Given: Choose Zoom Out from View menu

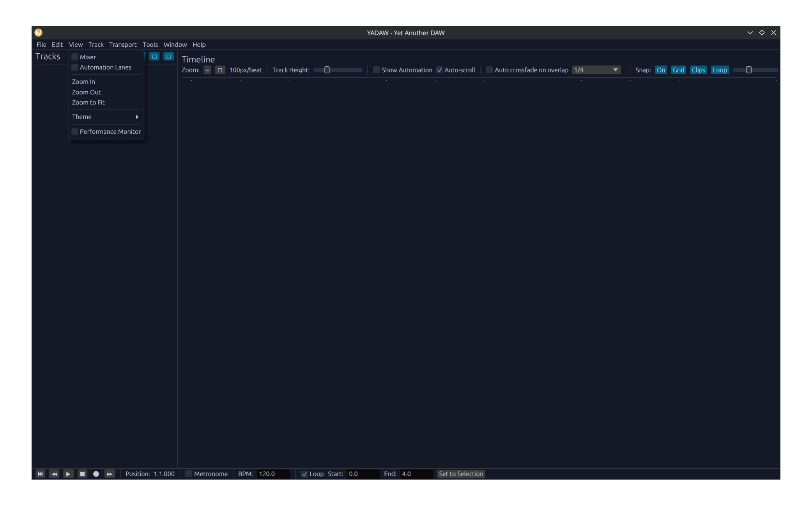Looking at the screenshot, I should click(x=106, y=92).
